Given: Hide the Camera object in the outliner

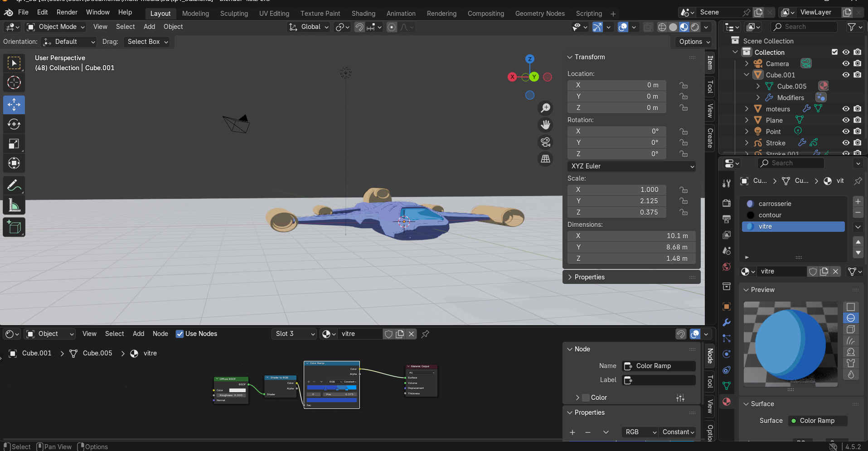Looking at the screenshot, I should point(846,64).
